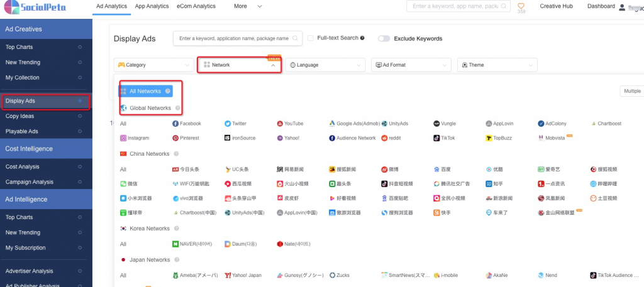The width and height of the screenshot is (644, 287).
Task: Select the Vungle network
Action: click(445, 124)
